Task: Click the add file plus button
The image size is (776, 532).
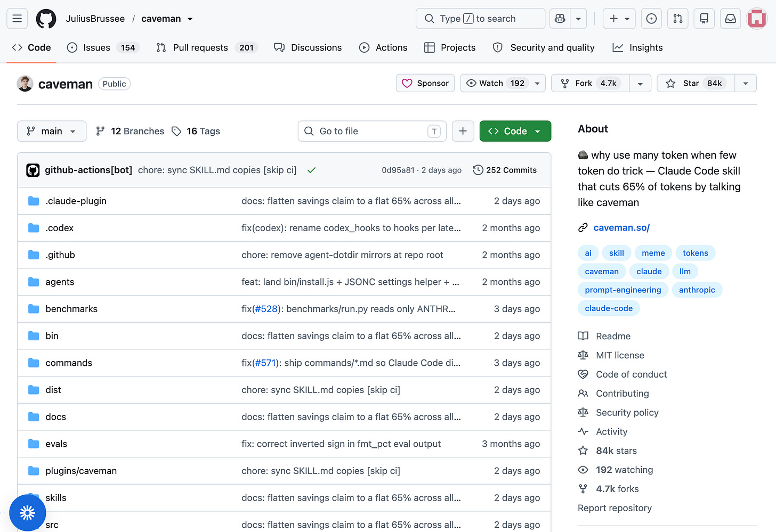Action: [463, 131]
